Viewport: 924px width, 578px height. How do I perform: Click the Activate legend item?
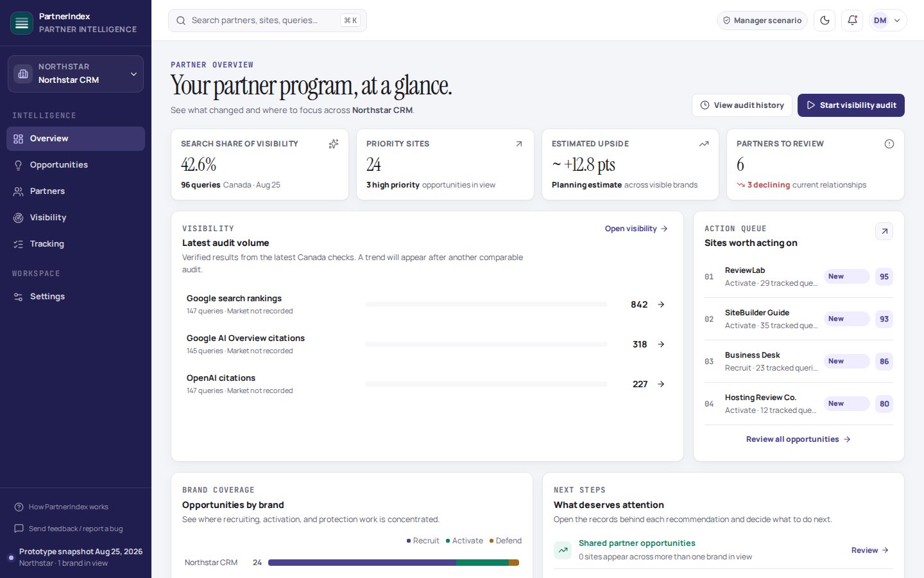[x=465, y=541]
